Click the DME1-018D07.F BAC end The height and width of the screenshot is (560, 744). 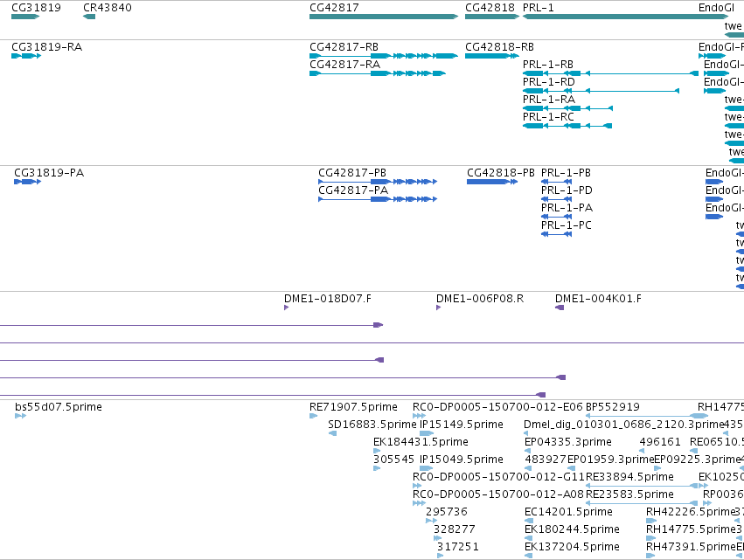tap(286, 308)
